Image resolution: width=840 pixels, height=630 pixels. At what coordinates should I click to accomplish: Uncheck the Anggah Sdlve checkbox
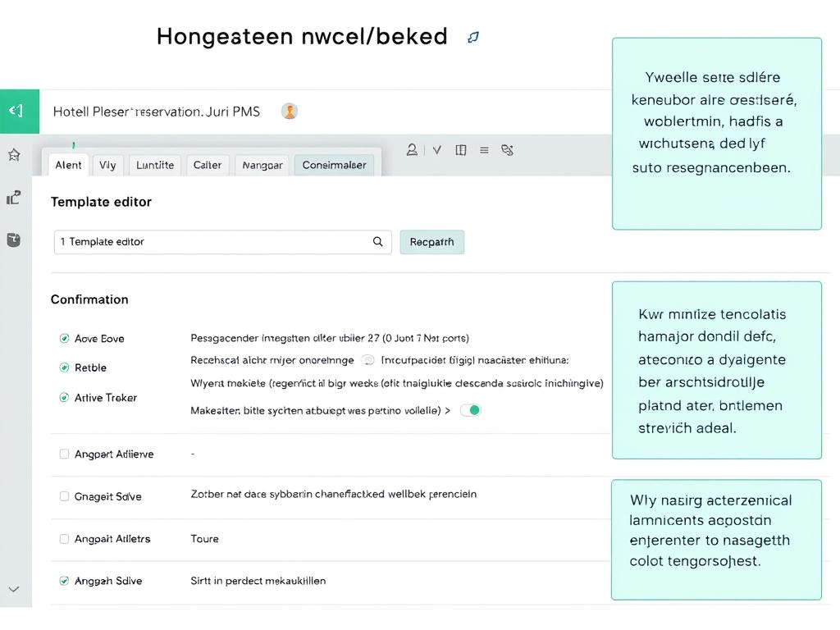(x=64, y=581)
